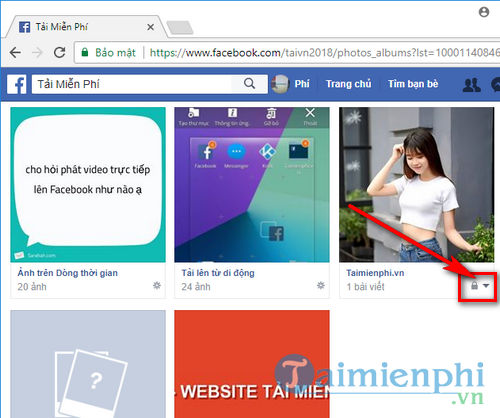Click the Facebook favicon on the tab
The width and height of the screenshot is (500, 418).
24,27
